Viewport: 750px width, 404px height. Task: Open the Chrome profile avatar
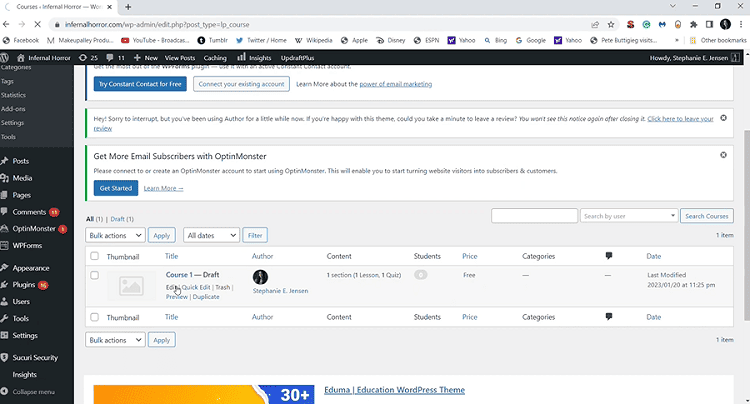pyautogui.click(x=725, y=24)
